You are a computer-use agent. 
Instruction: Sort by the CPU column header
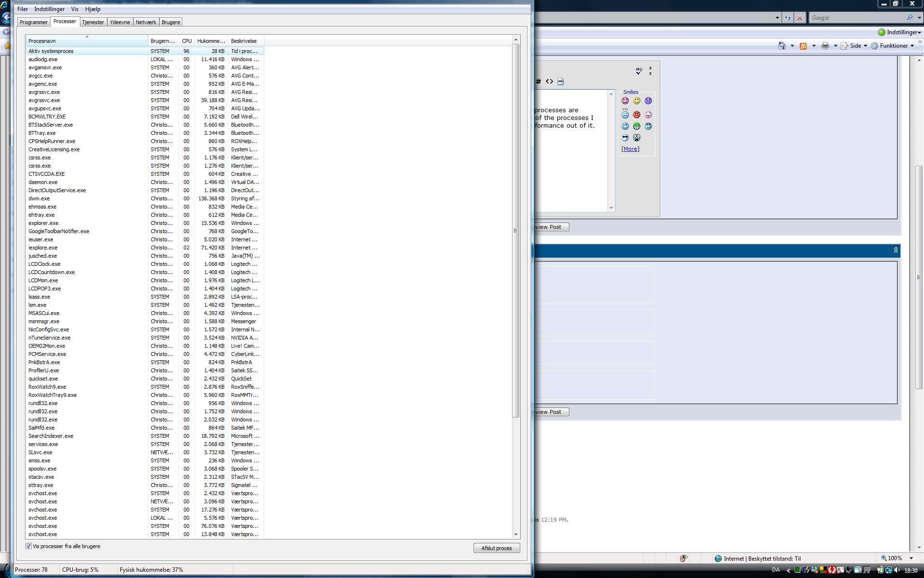[187, 41]
